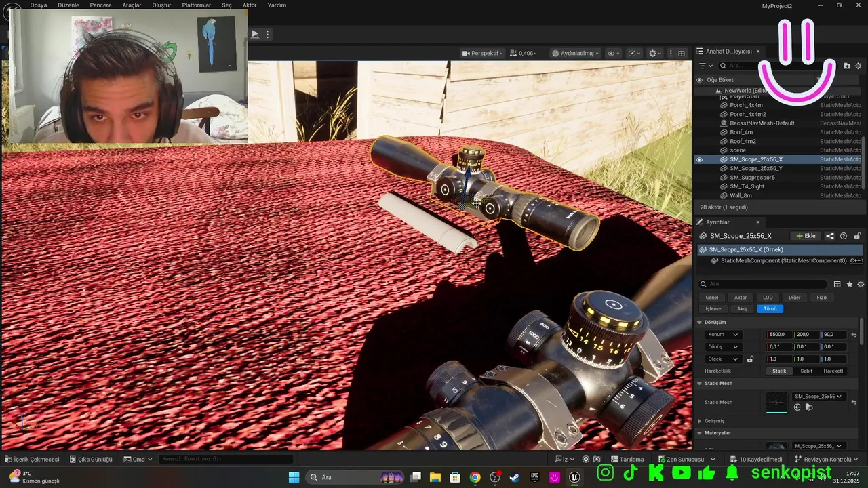Select the Fizik category filter
The image size is (868, 488).
coord(822,298)
